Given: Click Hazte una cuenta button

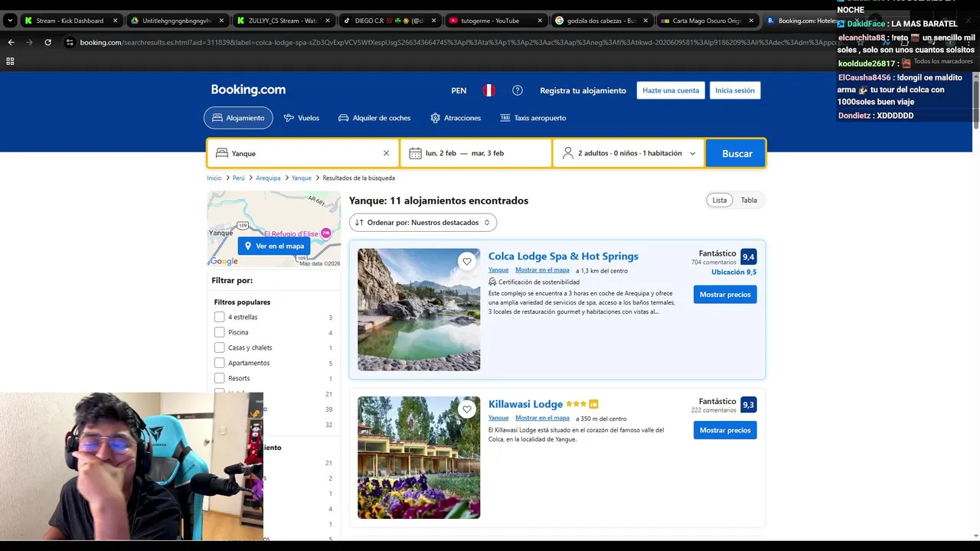Looking at the screenshot, I should (671, 90).
